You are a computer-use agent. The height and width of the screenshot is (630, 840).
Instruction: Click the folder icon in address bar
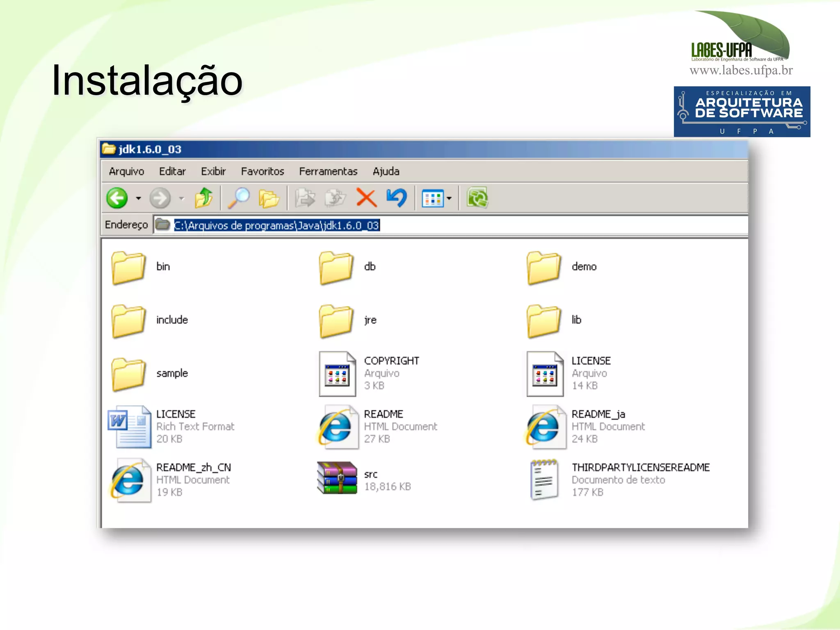tap(163, 225)
